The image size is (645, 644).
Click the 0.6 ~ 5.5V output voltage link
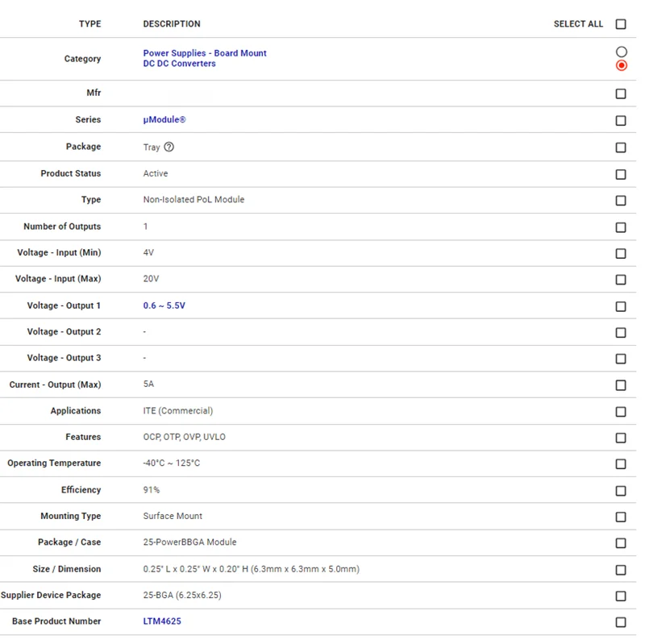[164, 306]
